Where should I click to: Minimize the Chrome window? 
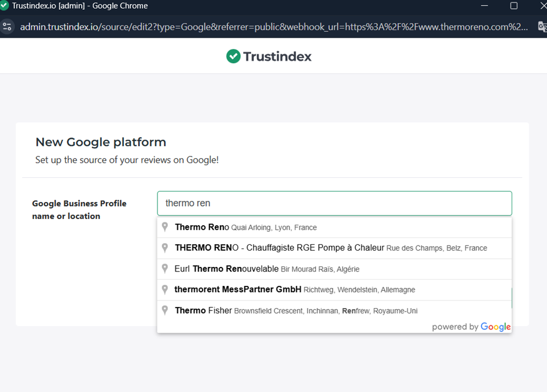(484, 6)
